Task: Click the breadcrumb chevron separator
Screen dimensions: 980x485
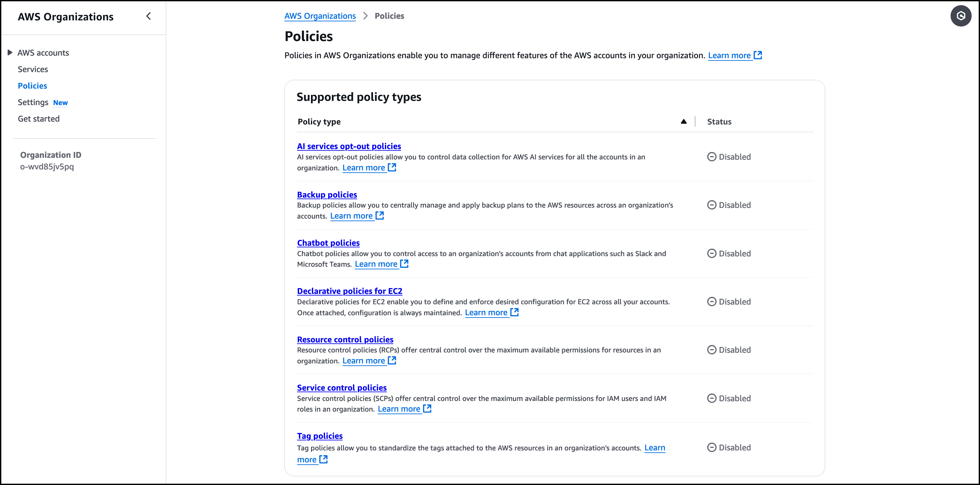Action: 365,16
